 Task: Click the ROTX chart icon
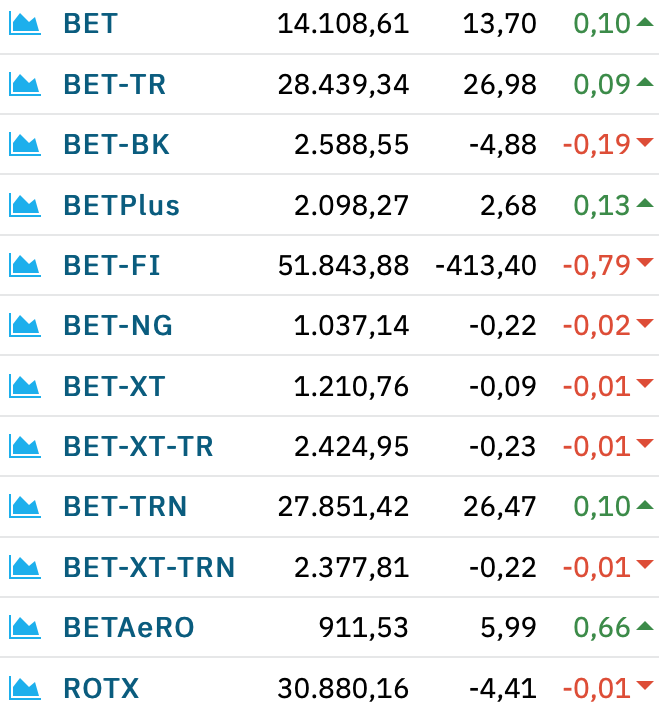coord(25,689)
